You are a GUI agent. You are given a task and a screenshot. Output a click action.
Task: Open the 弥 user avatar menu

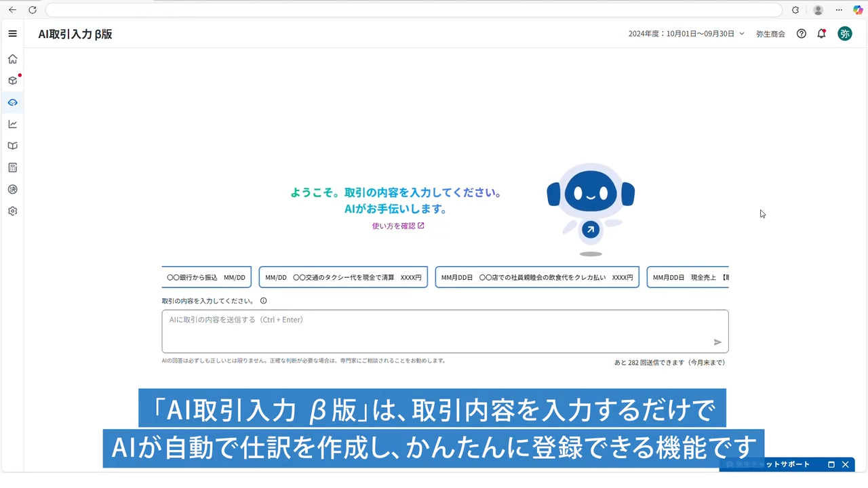[845, 34]
